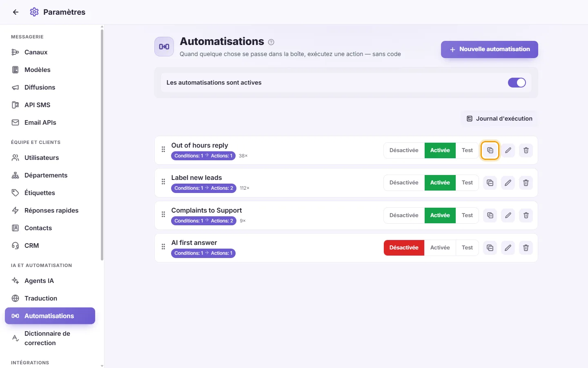Test the Out of hours reply automation
This screenshot has width=588, height=368.
(467, 150)
